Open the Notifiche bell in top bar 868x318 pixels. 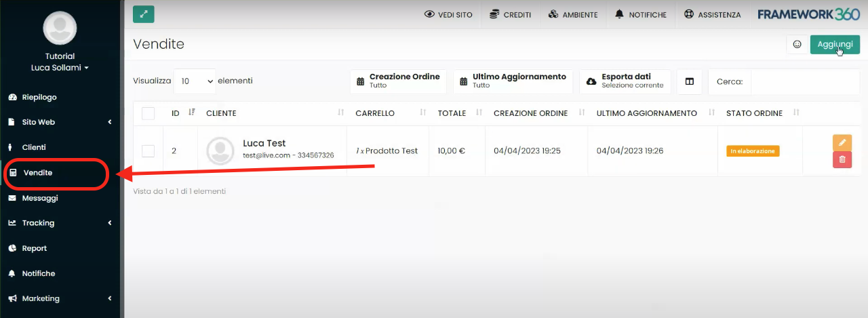point(640,14)
